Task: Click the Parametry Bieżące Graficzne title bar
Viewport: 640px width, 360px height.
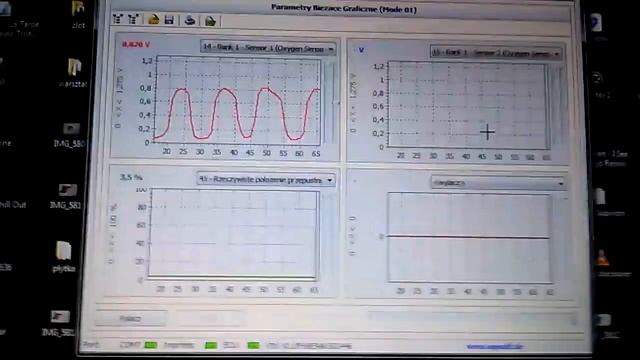Action: tap(344, 9)
